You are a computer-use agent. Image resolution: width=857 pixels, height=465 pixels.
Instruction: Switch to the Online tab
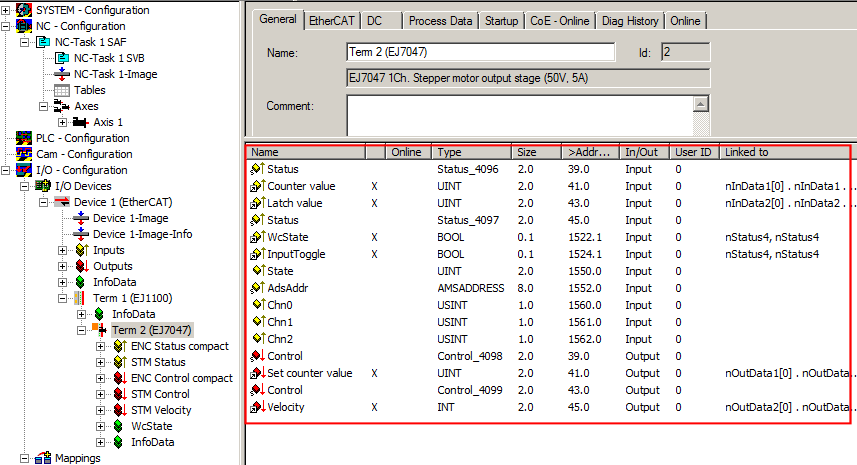(x=685, y=21)
